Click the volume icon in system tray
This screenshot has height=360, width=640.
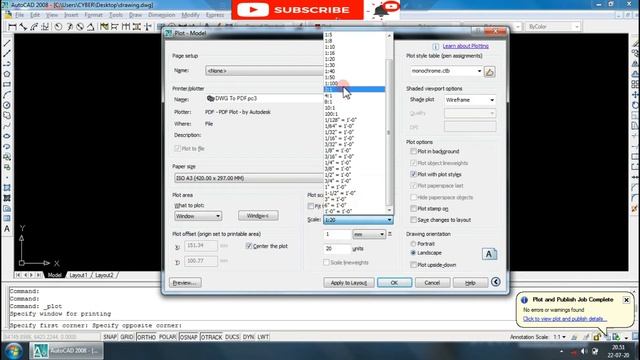click(584, 351)
